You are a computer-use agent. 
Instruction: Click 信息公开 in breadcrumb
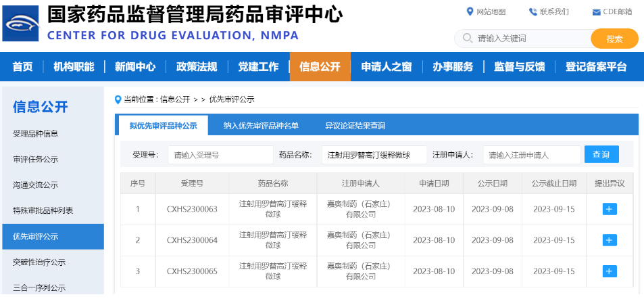[x=175, y=99]
